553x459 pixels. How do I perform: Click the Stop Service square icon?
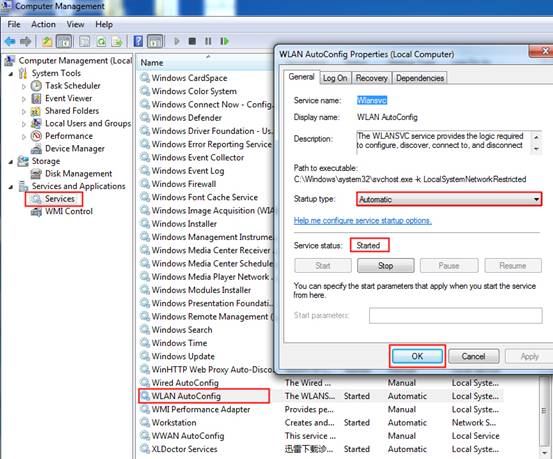(192, 41)
